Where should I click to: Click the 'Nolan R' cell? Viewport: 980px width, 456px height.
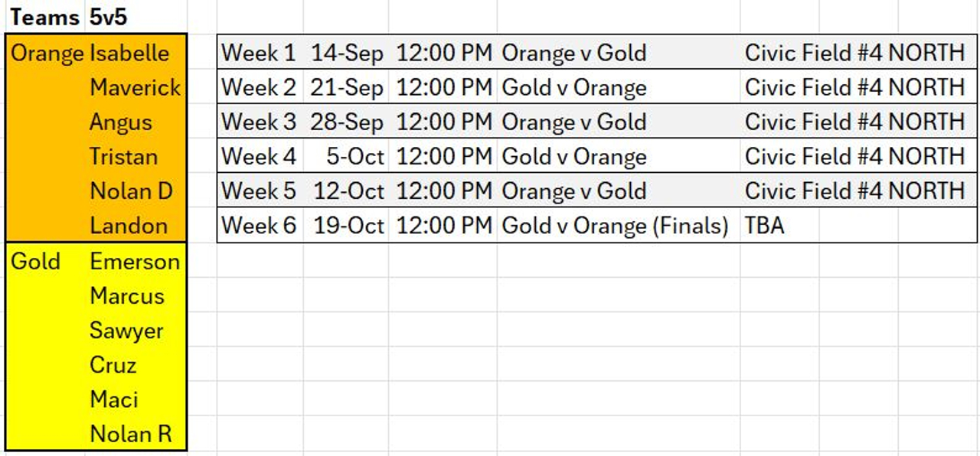click(x=130, y=434)
